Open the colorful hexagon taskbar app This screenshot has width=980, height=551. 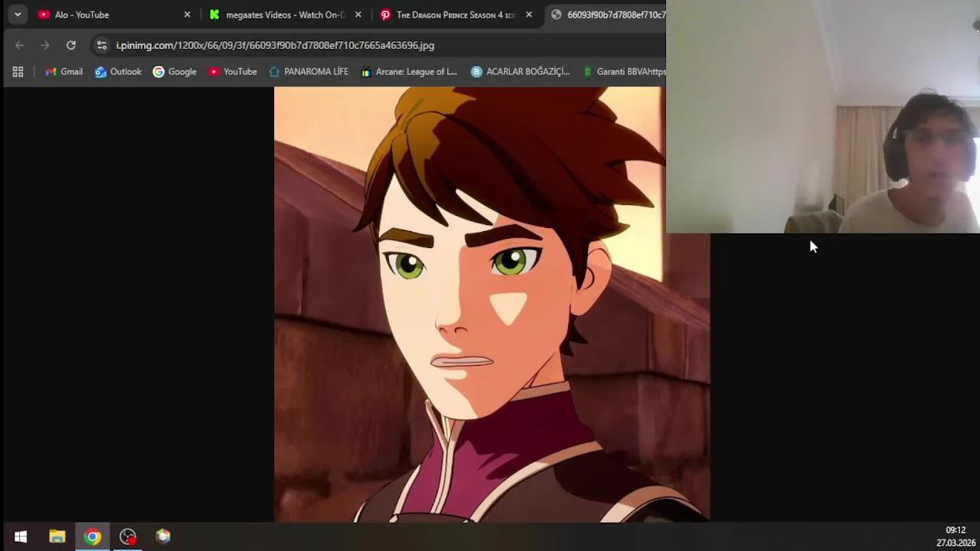[x=163, y=536]
